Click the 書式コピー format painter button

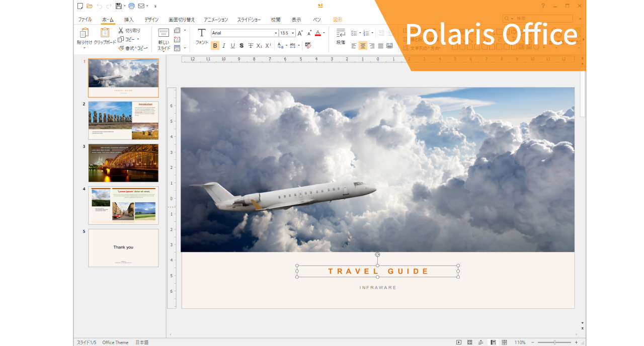coord(133,48)
